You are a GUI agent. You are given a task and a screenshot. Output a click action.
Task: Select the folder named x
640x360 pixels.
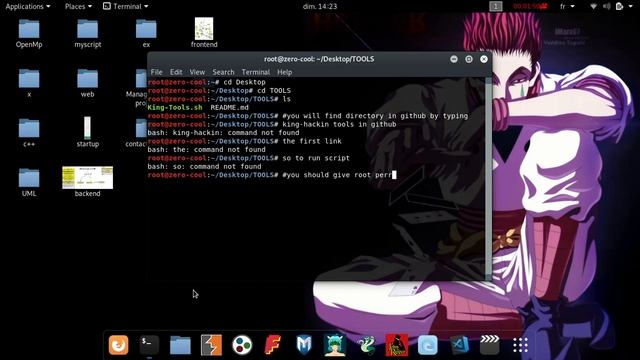29,83
